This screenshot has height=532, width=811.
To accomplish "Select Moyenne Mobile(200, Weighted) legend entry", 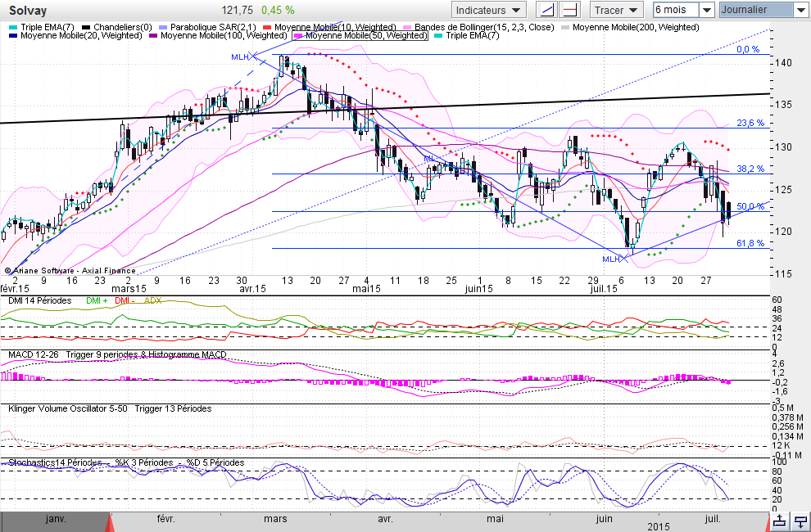I will [x=630, y=27].
